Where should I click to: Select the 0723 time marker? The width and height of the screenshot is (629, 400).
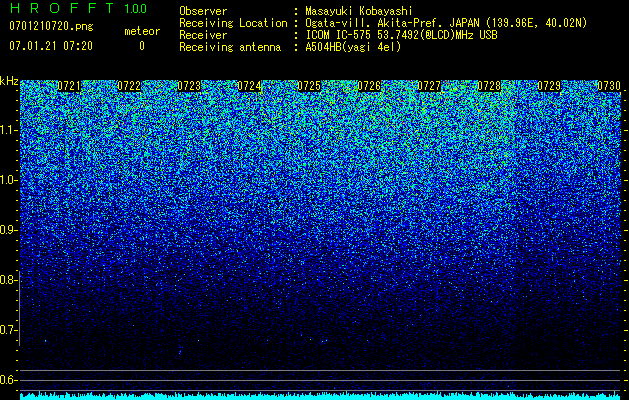pyautogui.click(x=189, y=86)
